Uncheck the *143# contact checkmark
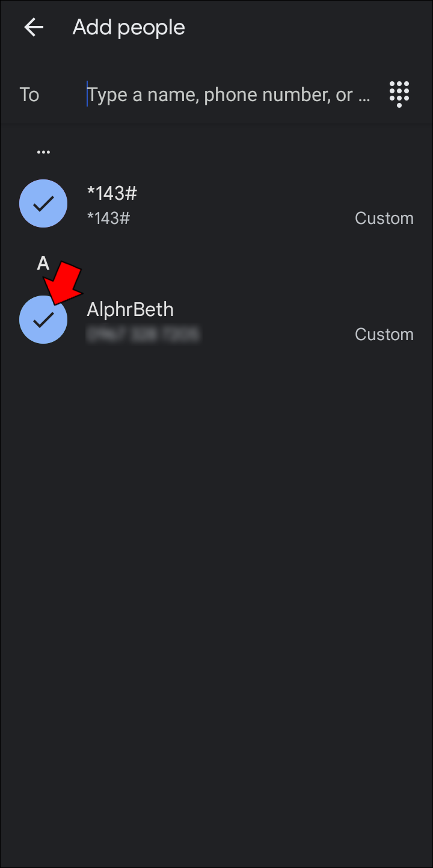The width and height of the screenshot is (433, 868). pos(43,203)
